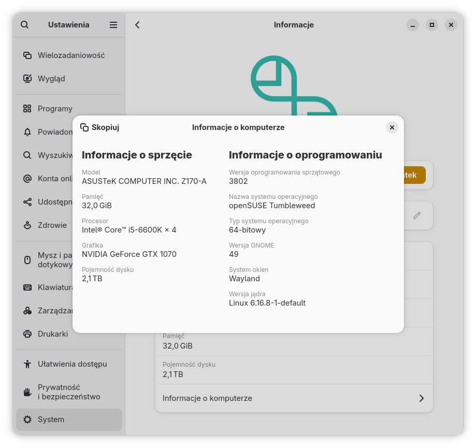Select the disk capacity 2,1 TB in dialog
476x448 pixels.
[92, 278]
